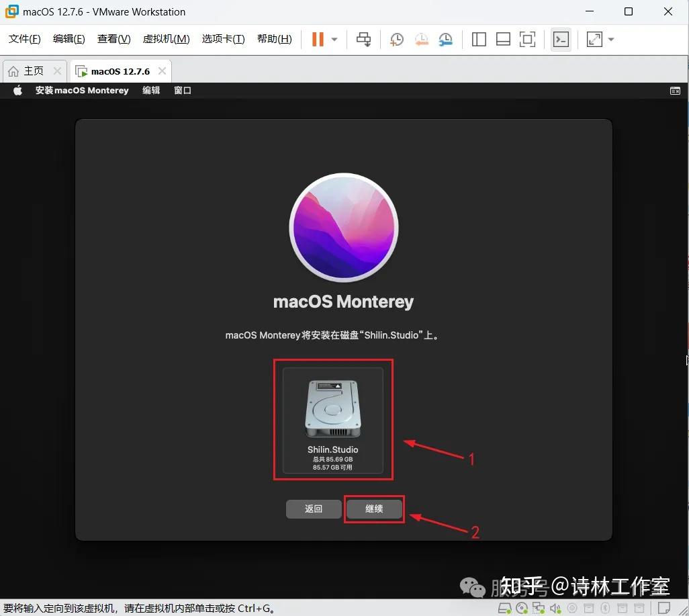The image size is (689, 616).
Task: Toggle the thumbnail bar layout icon
Action: click(x=503, y=39)
